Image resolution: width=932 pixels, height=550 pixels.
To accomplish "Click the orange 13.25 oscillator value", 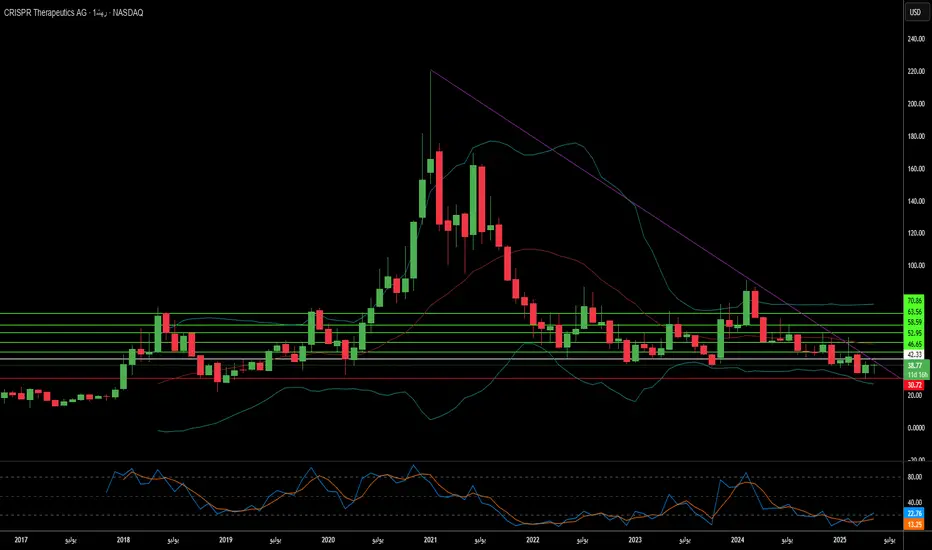I will (914, 524).
